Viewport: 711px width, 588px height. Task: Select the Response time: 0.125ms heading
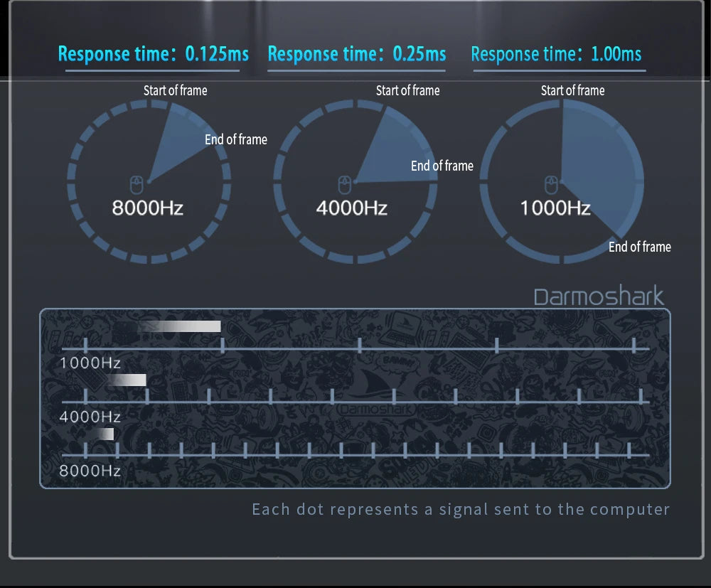154,54
